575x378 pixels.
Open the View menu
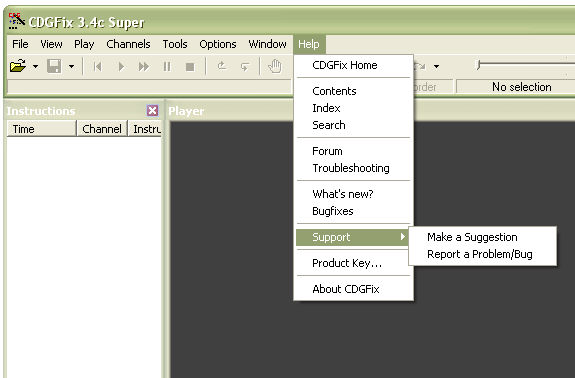51,44
